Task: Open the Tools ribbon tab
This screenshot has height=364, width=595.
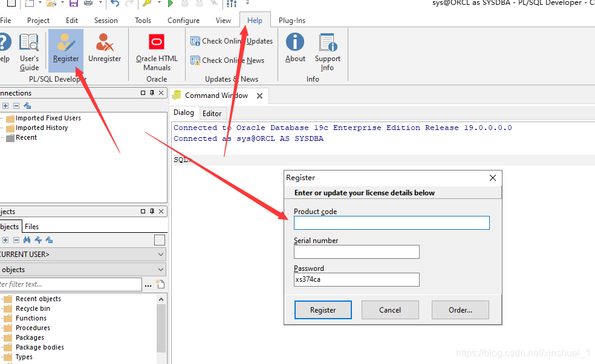Action: 143,21
